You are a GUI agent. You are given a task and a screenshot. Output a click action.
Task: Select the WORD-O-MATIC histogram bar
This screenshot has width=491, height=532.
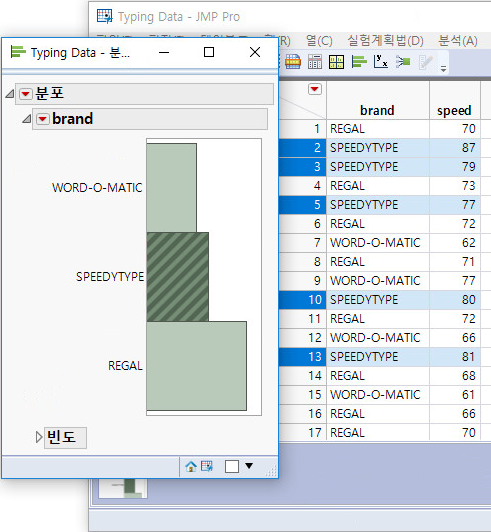(172, 188)
